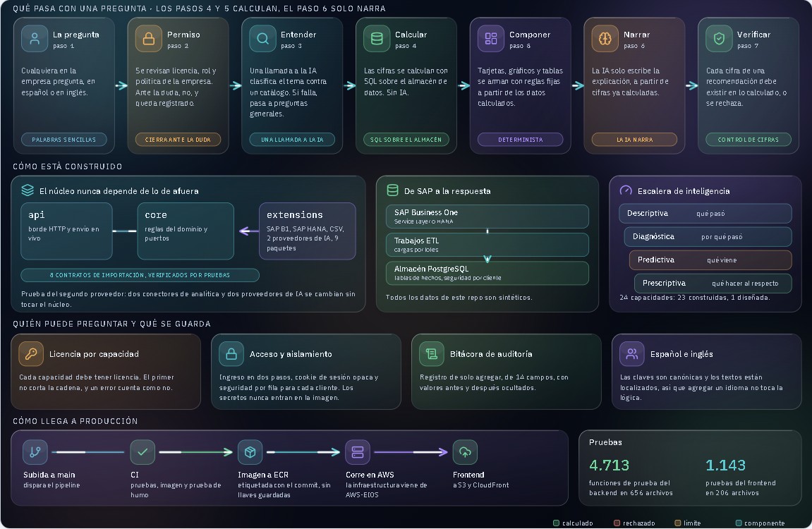Click the padlock icon on the Permiso card
812x529 pixels.
click(149, 39)
